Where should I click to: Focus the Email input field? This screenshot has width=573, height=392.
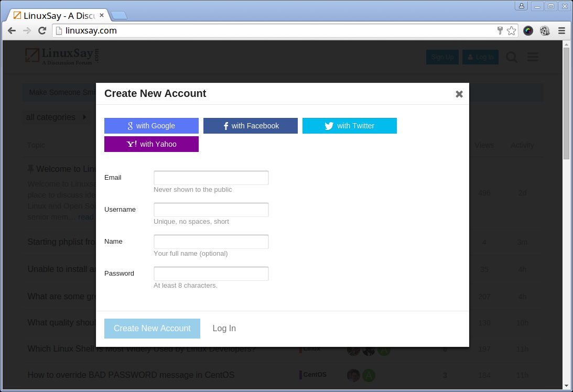click(x=211, y=178)
